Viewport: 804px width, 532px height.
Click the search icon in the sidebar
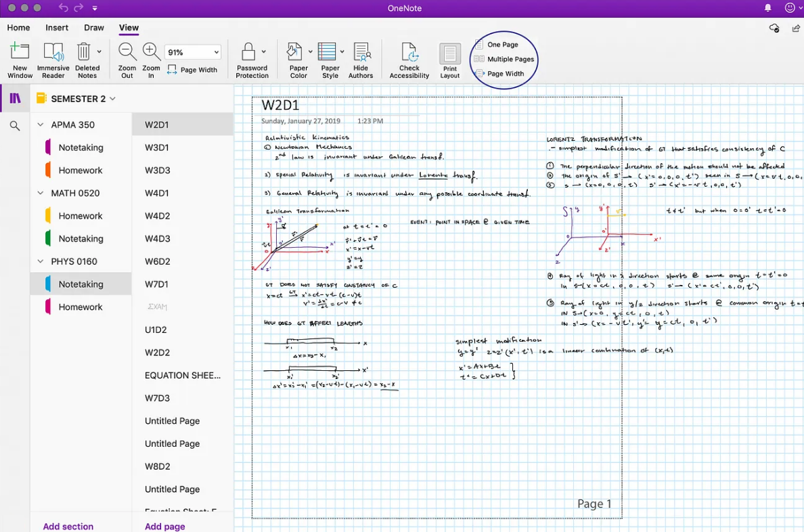[14, 125]
